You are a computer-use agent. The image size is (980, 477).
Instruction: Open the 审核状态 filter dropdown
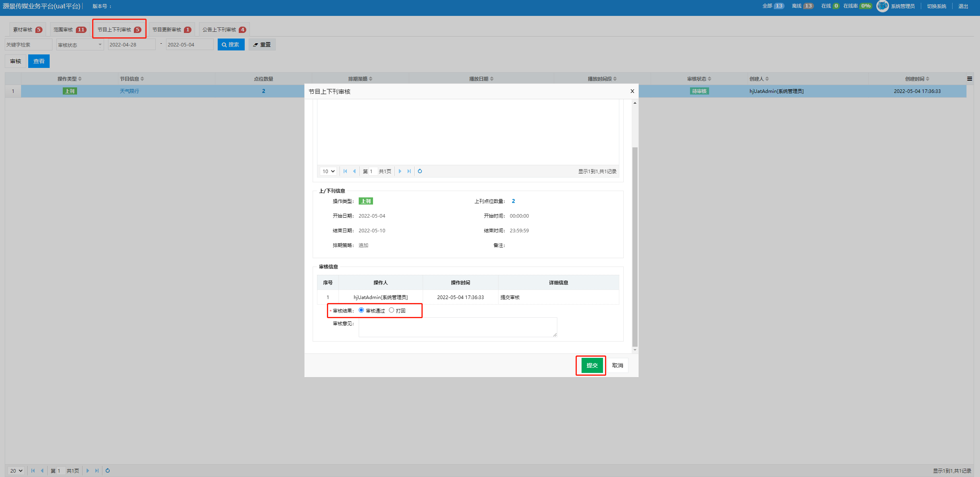click(x=80, y=45)
